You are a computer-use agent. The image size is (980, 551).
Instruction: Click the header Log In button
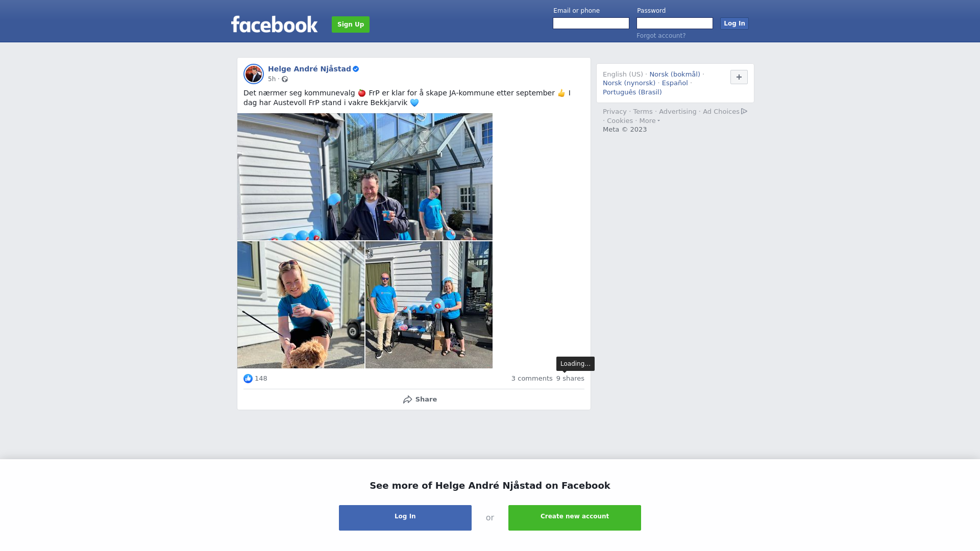click(734, 23)
